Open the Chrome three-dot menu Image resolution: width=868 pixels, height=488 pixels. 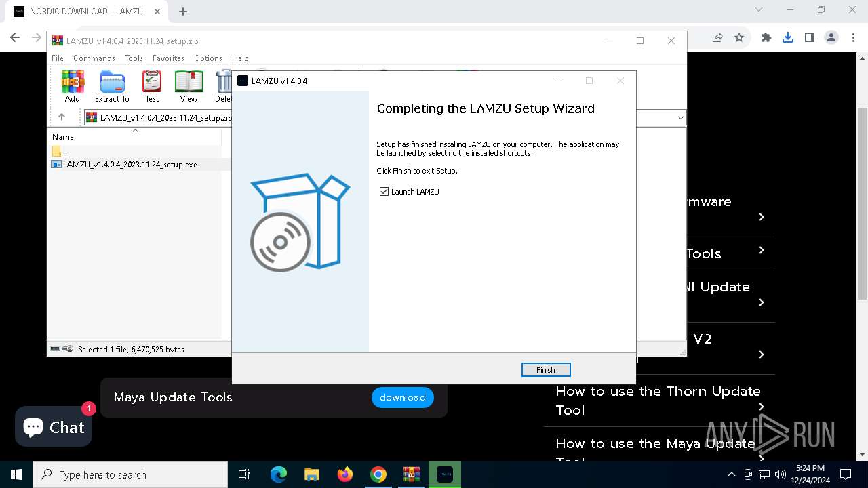tap(853, 38)
